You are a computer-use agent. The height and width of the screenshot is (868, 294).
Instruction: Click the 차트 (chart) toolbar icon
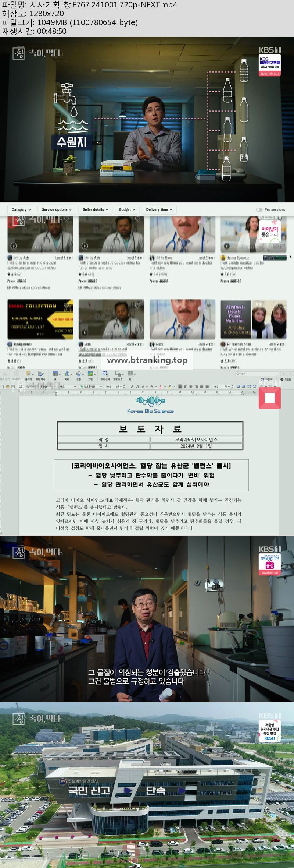[x=67, y=375]
